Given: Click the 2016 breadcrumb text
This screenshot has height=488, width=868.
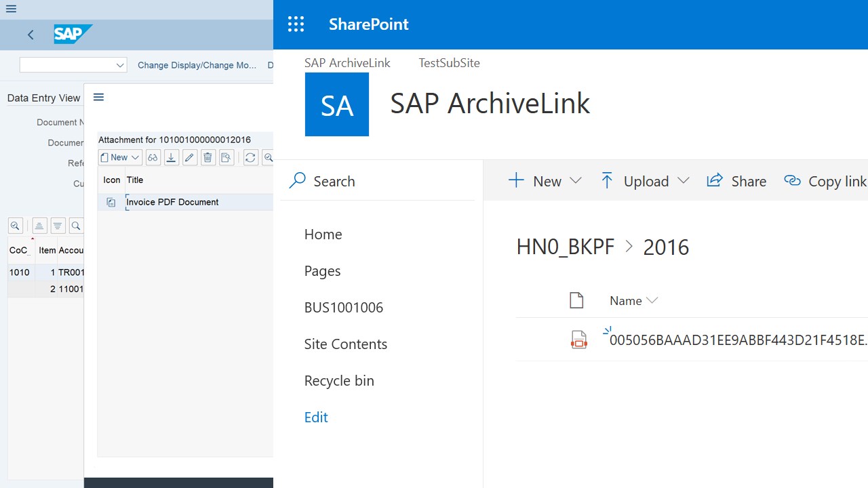Looking at the screenshot, I should coord(666,247).
